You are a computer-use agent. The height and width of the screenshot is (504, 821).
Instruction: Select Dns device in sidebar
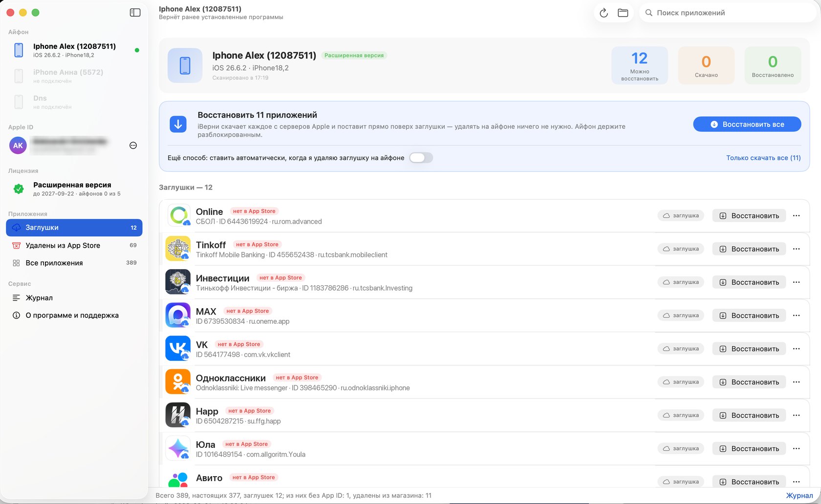74,102
